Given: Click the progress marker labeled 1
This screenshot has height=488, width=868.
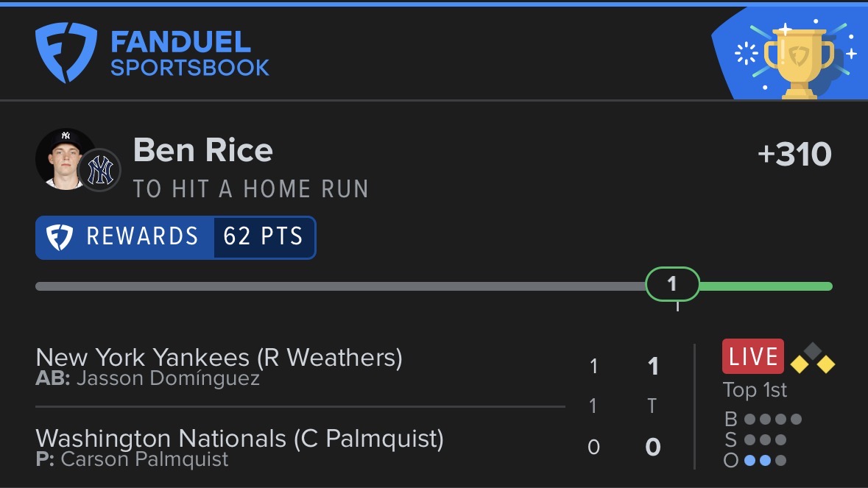Looking at the screenshot, I should [x=673, y=284].
